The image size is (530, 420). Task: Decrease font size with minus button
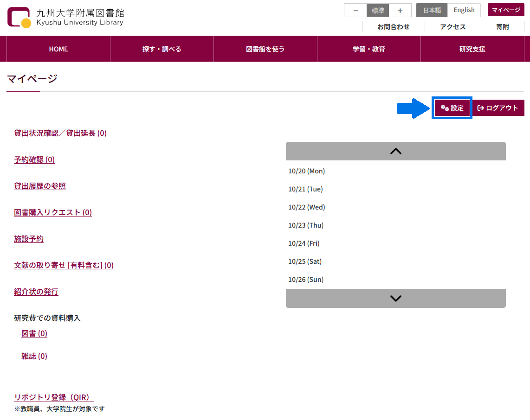[x=355, y=10]
